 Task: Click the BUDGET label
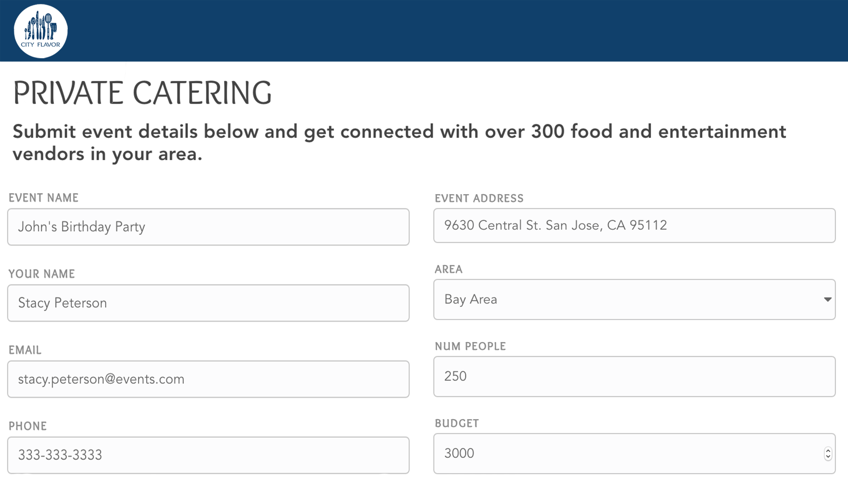point(457,423)
